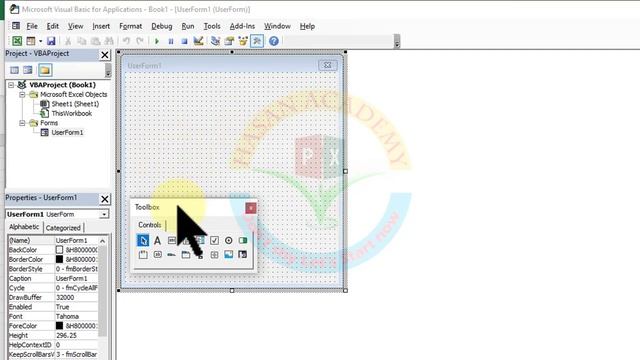640x360 pixels.
Task: Collapse the Forms folder node
Action: point(22,123)
